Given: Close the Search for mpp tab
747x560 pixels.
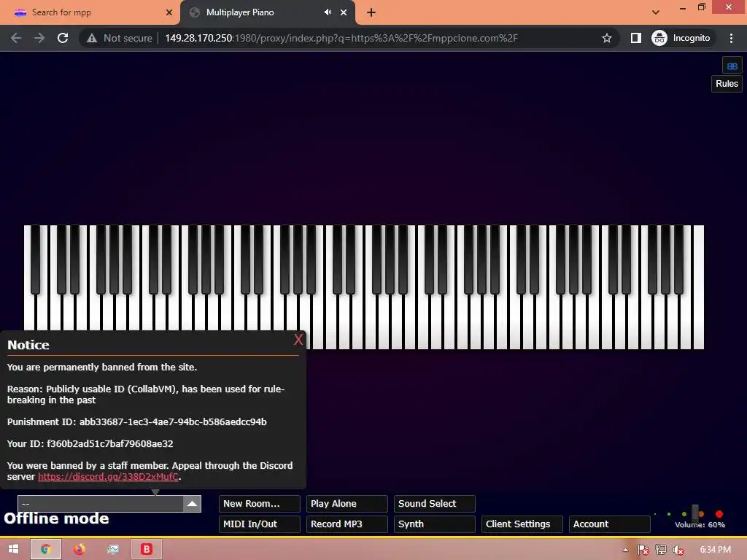Looking at the screenshot, I should [x=169, y=12].
